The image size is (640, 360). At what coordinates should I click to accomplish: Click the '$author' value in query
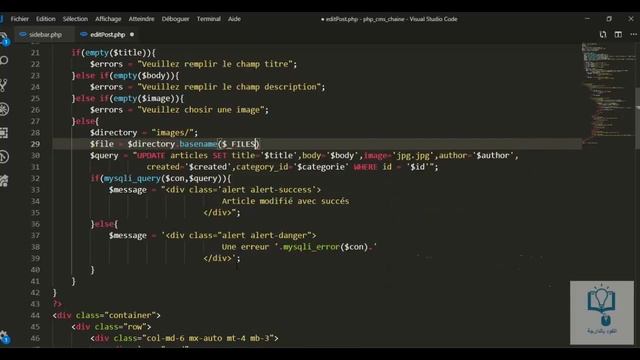(493, 156)
